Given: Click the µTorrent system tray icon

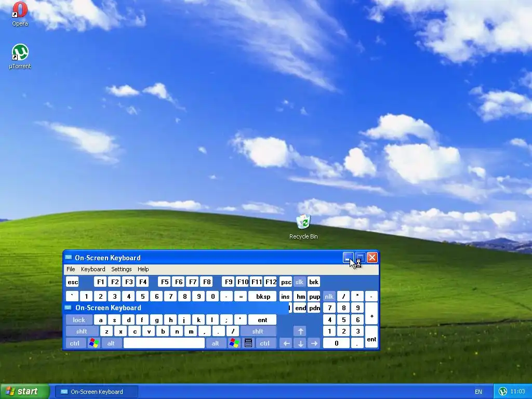Looking at the screenshot, I should coord(503,391).
